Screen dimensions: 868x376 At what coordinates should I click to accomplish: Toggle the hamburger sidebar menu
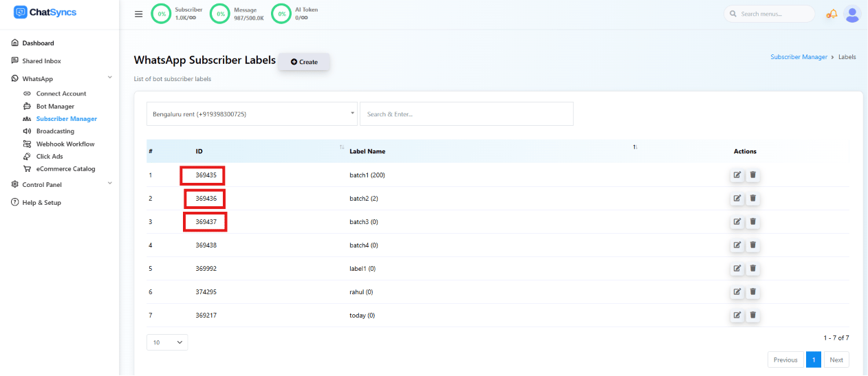138,14
